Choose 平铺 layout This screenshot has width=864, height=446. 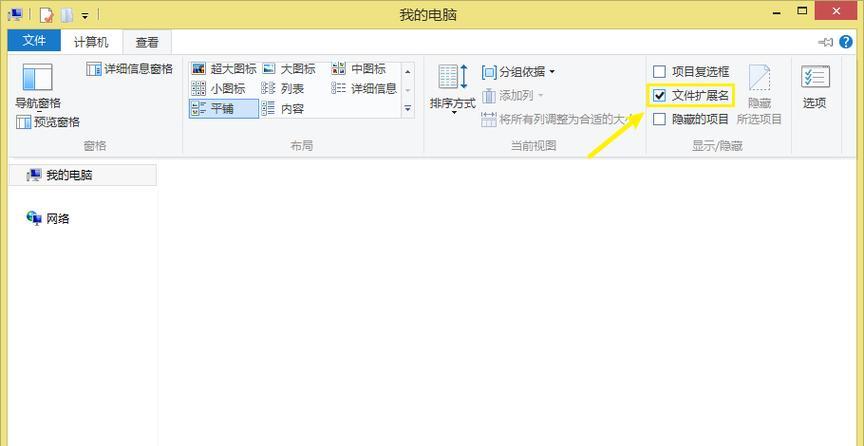pyautogui.click(x=224, y=109)
